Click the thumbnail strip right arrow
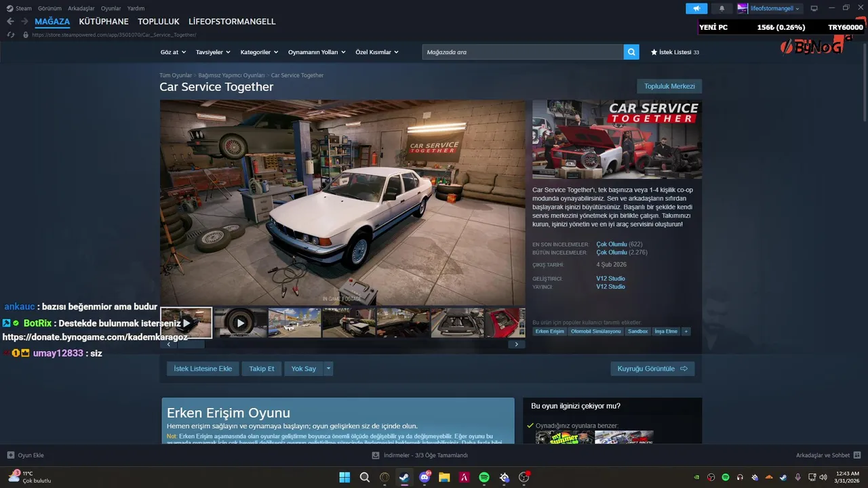868x488 pixels. (x=517, y=344)
